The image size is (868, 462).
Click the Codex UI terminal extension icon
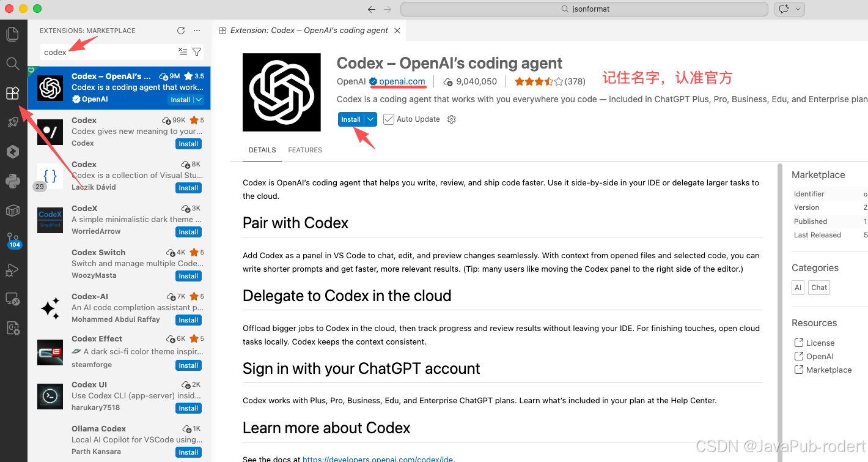(x=50, y=397)
